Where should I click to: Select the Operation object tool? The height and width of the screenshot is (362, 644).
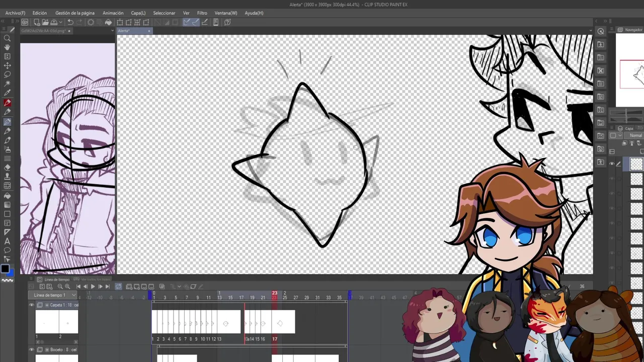(x=7, y=56)
